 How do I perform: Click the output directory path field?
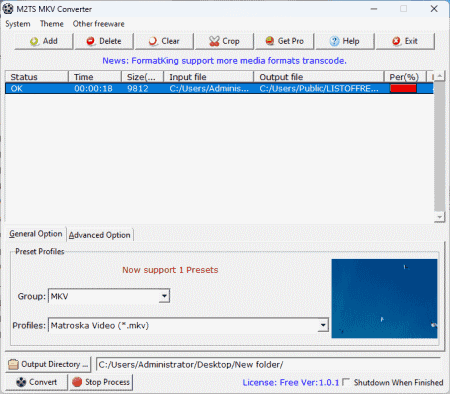coord(268,364)
